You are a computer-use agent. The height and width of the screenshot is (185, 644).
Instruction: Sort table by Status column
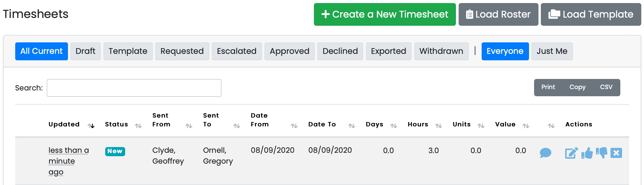tap(117, 124)
